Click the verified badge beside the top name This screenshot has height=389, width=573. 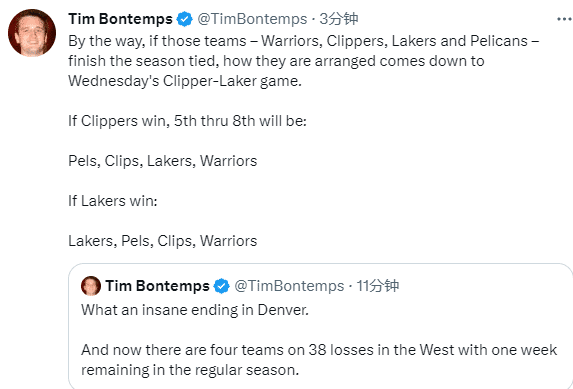point(185,19)
